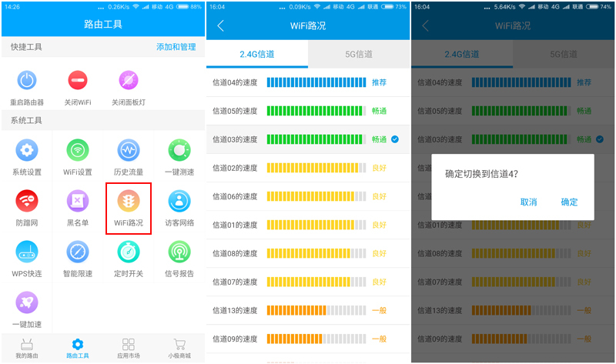Launch 一键测速 speed test icon
The width and height of the screenshot is (616, 364).
point(179,151)
